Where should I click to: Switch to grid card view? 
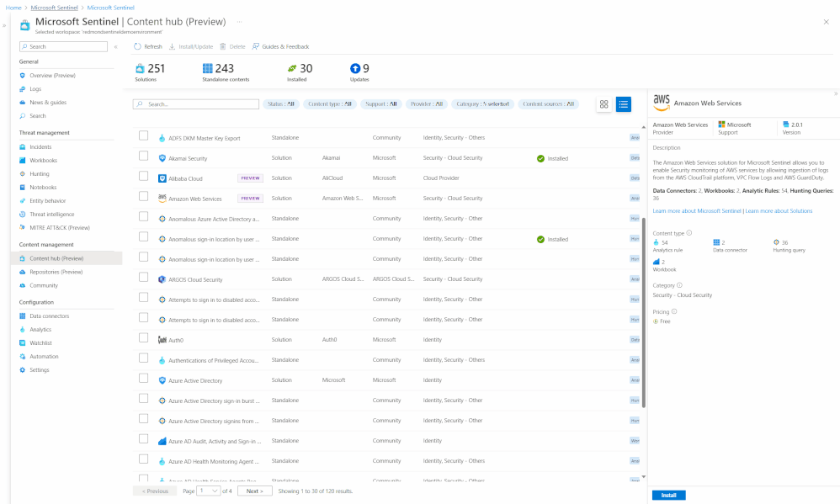(x=603, y=104)
